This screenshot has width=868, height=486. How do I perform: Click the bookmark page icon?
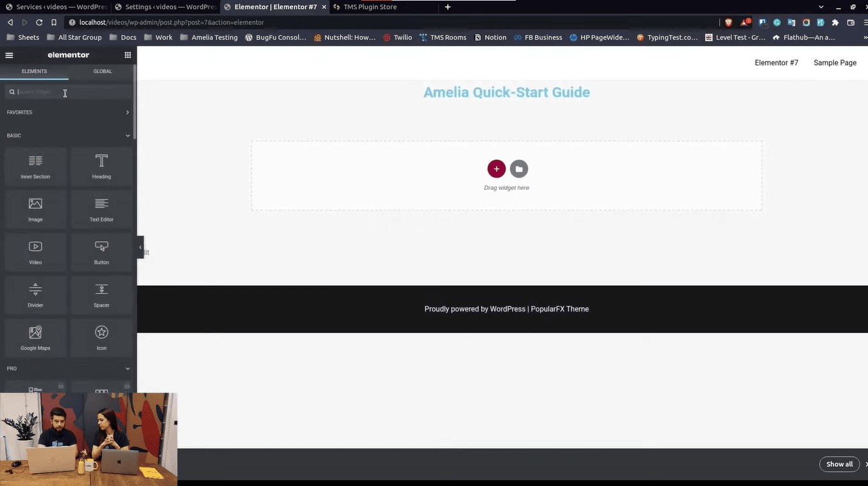click(x=54, y=22)
